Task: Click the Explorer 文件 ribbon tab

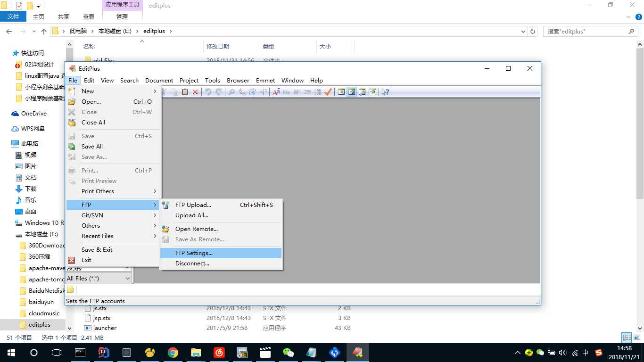Action: (x=13, y=16)
